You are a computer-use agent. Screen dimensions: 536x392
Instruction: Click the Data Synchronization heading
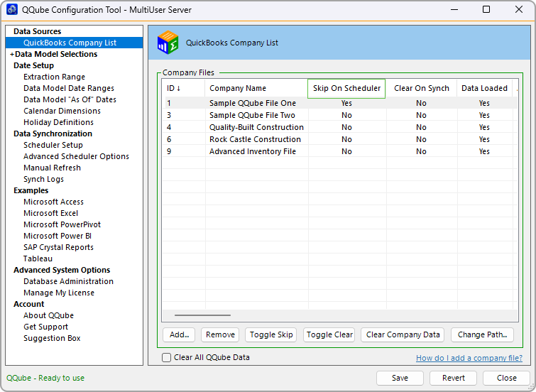click(x=53, y=134)
